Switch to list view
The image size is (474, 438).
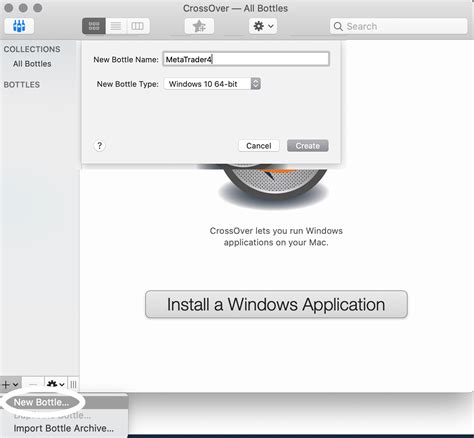116,26
